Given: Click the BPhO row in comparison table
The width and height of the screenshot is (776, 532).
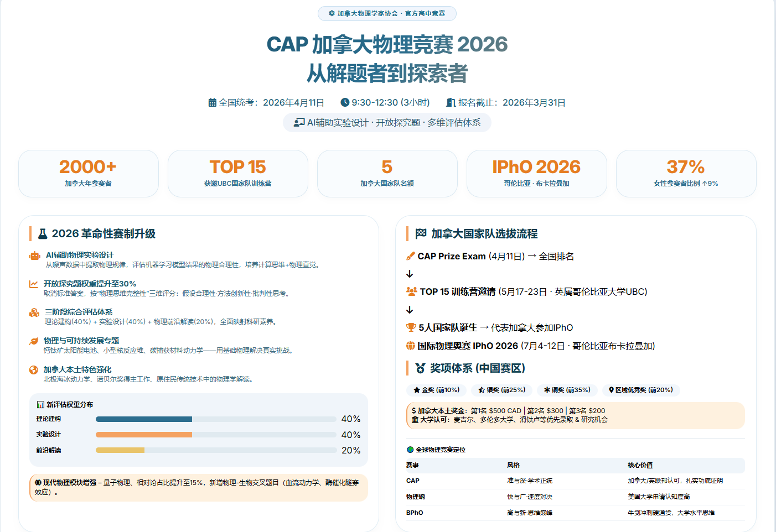Looking at the screenshot, I should coord(575,513).
